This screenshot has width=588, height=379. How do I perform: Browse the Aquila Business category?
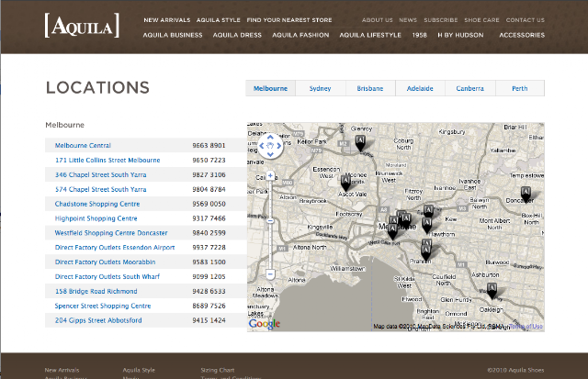click(x=173, y=35)
